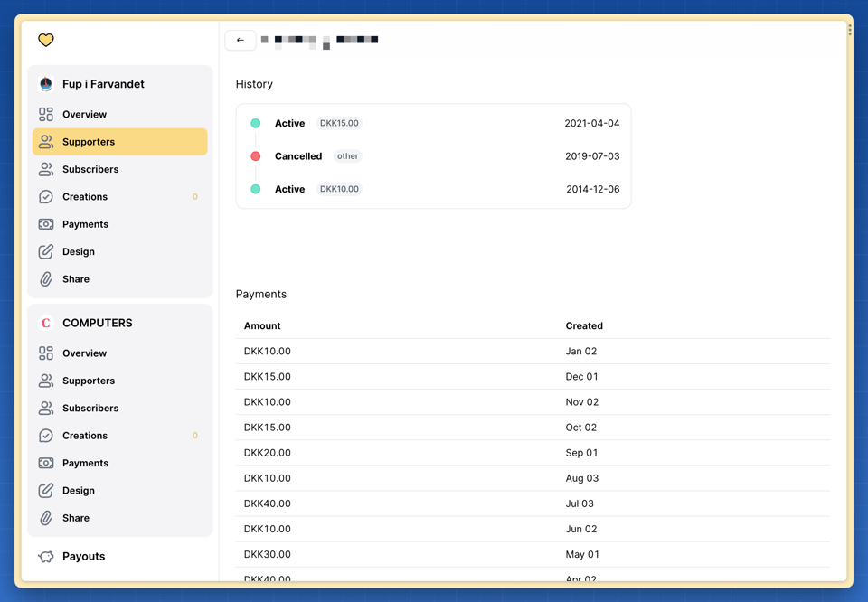Click the yellow heart logo icon
Viewport: 868px width, 602px height.
point(46,40)
